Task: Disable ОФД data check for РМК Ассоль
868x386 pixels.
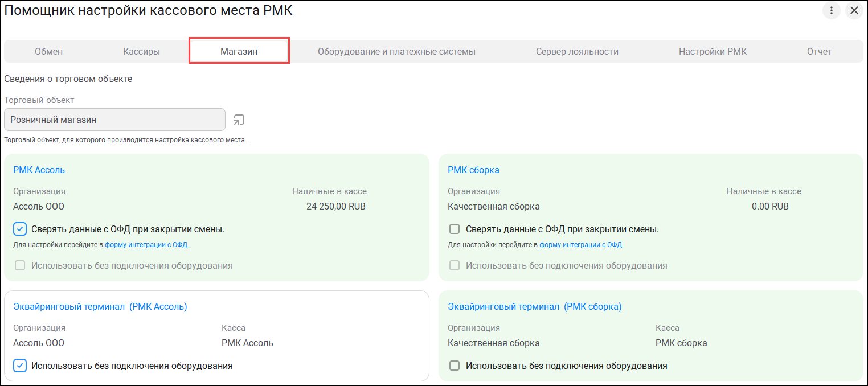Action: [x=20, y=229]
